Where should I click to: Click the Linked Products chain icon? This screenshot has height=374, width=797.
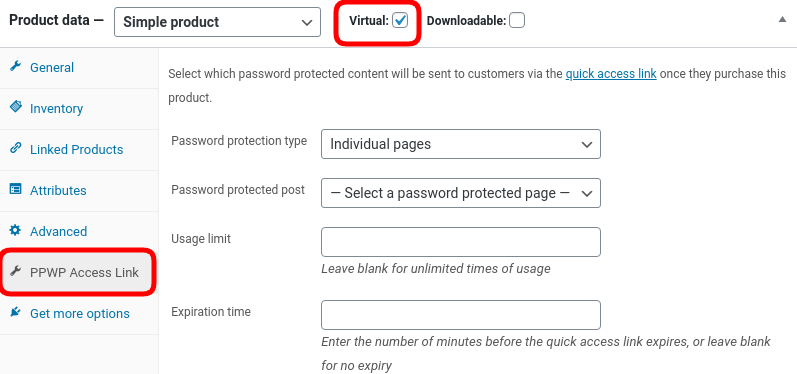(16, 148)
